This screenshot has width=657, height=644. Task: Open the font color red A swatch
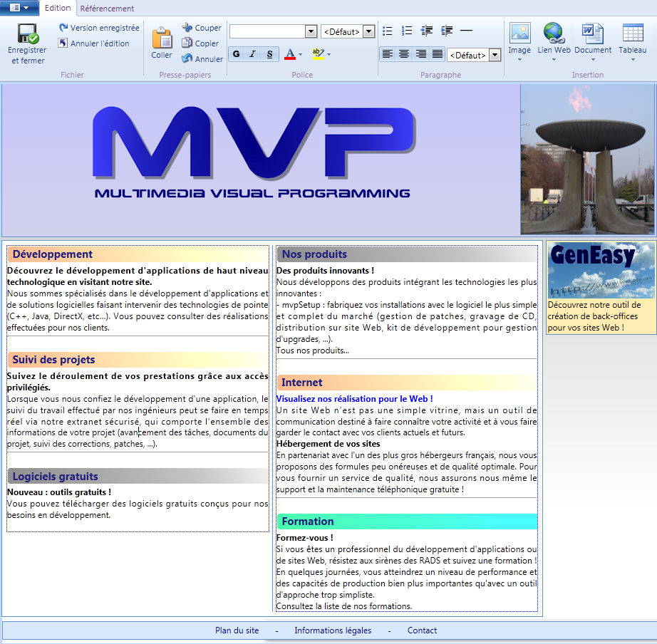coord(289,54)
